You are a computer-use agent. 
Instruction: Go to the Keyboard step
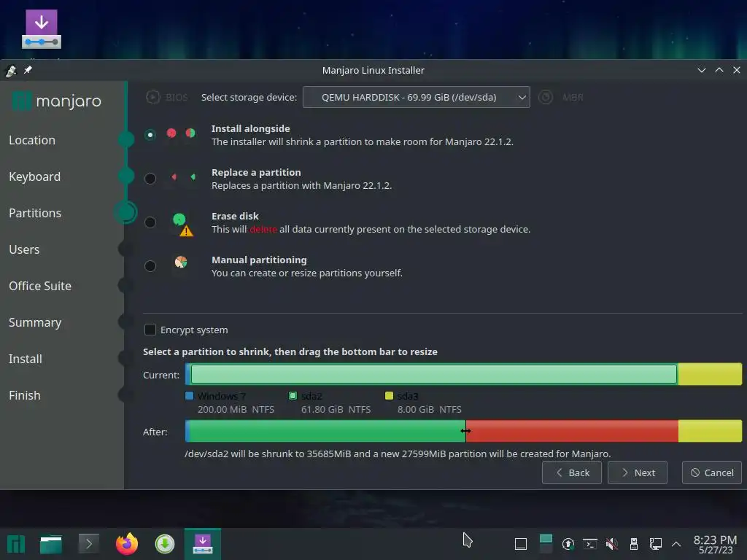pos(35,176)
